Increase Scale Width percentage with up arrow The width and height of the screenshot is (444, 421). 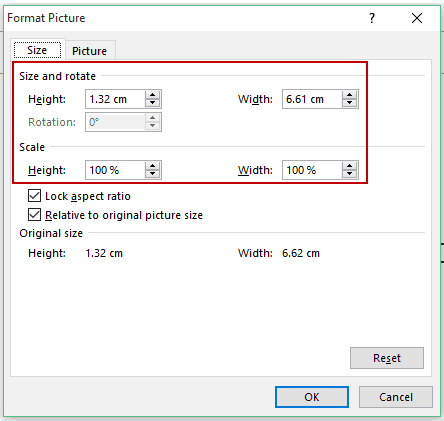(x=349, y=166)
